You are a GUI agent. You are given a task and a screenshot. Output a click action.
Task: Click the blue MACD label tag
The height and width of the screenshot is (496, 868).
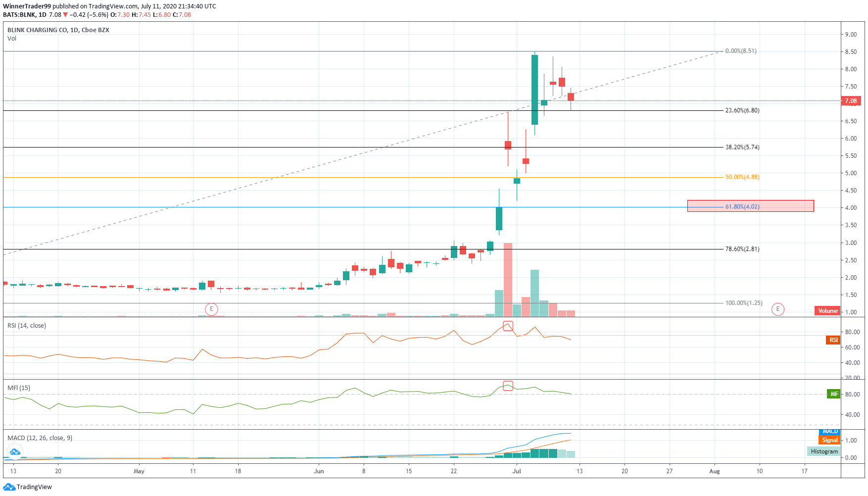(x=829, y=432)
